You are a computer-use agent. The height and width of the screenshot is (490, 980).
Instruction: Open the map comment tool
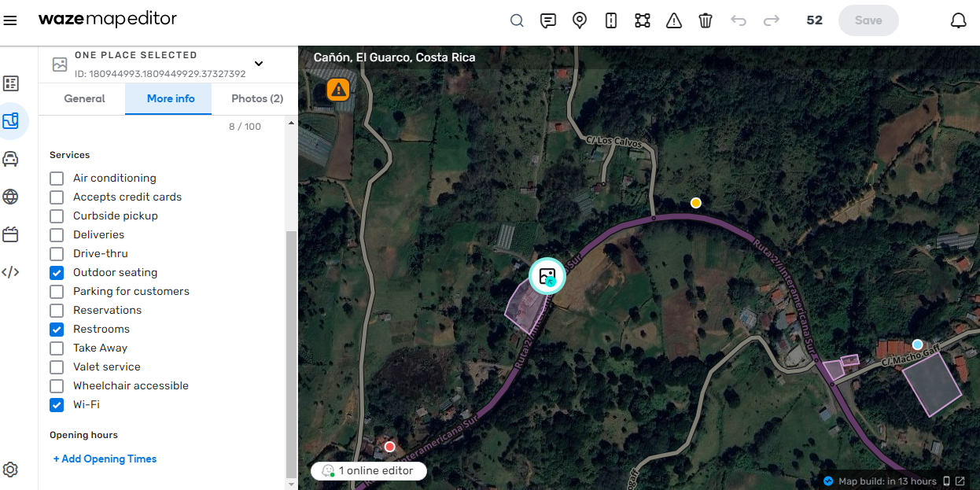pyautogui.click(x=548, y=20)
